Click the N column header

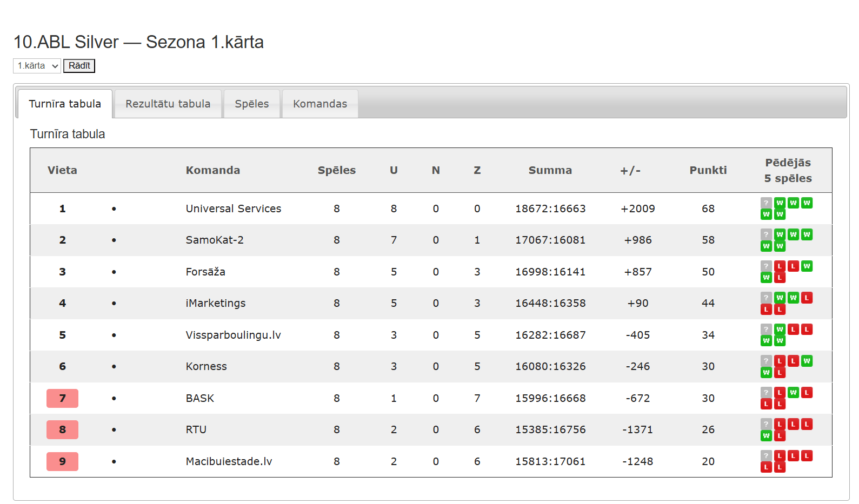436,170
